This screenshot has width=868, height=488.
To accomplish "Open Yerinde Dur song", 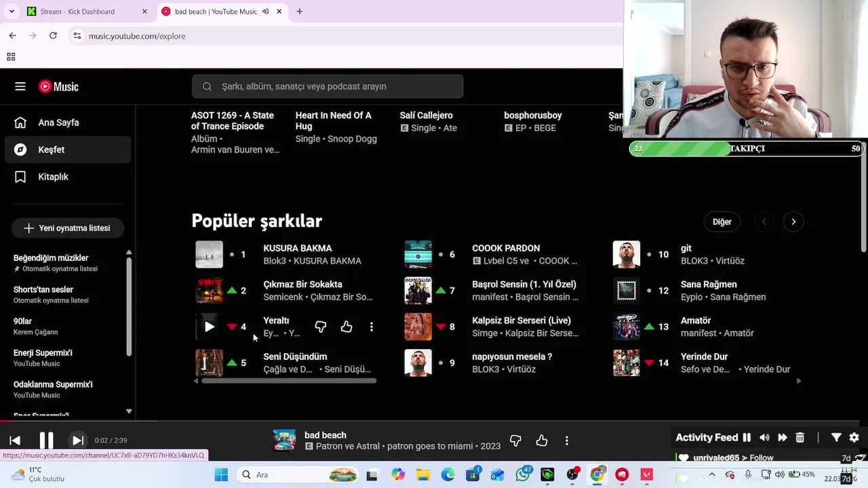I will tap(704, 357).
